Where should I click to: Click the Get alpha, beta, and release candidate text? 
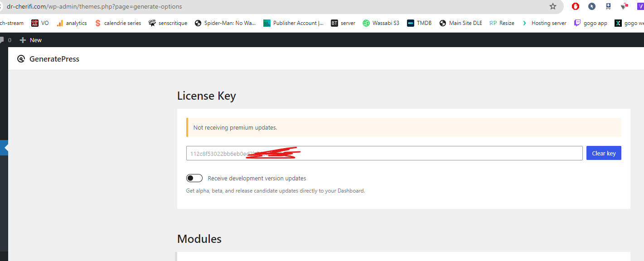276,191
